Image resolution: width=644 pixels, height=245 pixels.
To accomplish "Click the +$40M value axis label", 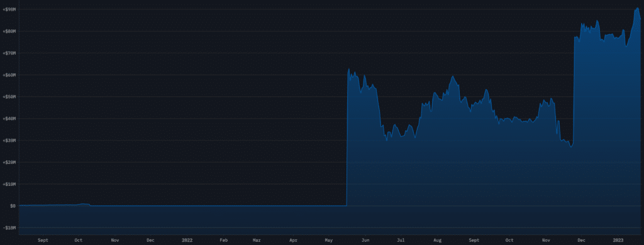I will [x=9, y=118].
